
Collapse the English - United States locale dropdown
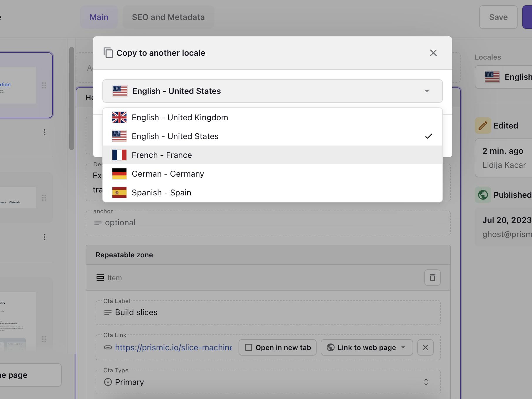[427, 91]
